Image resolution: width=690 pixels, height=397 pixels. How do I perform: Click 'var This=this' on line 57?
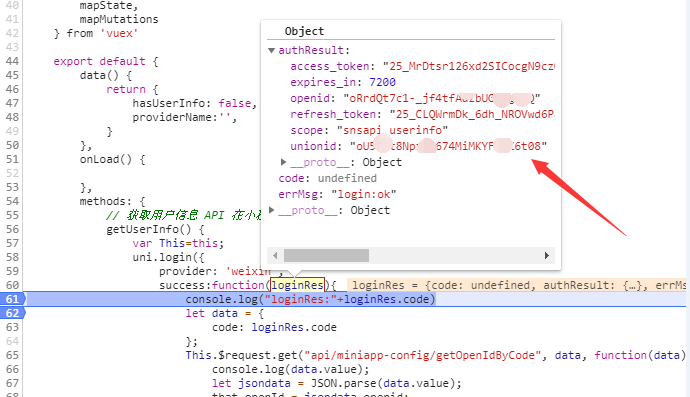click(x=178, y=243)
